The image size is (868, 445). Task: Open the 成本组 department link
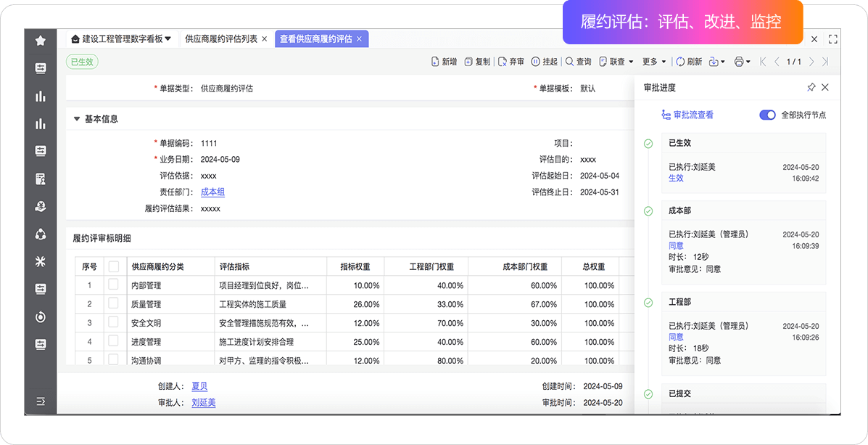click(212, 192)
